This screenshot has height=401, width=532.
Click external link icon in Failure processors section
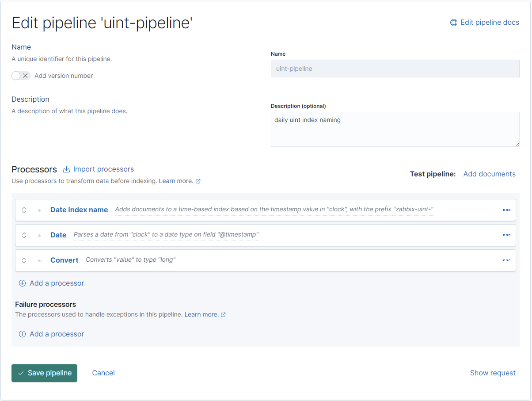tap(223, 315)
